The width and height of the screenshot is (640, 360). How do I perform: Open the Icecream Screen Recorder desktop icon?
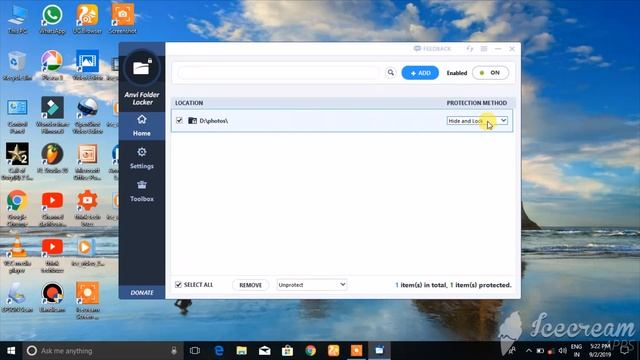(87, 300)
